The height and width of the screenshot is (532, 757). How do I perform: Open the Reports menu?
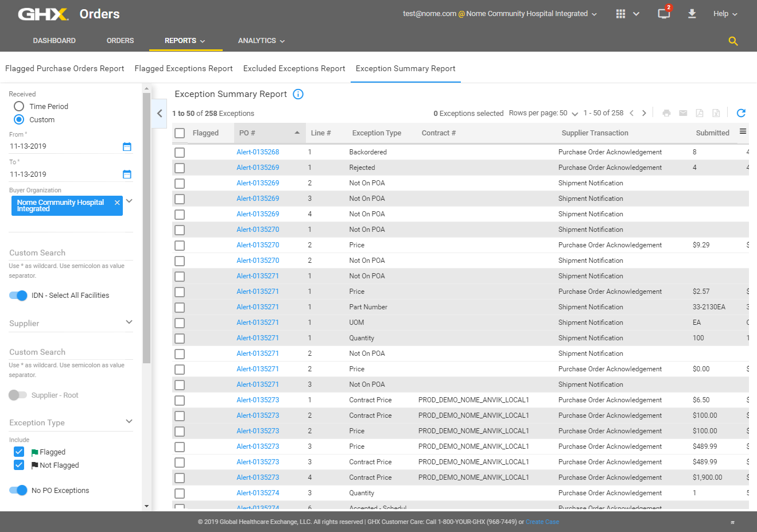point(185,41)
